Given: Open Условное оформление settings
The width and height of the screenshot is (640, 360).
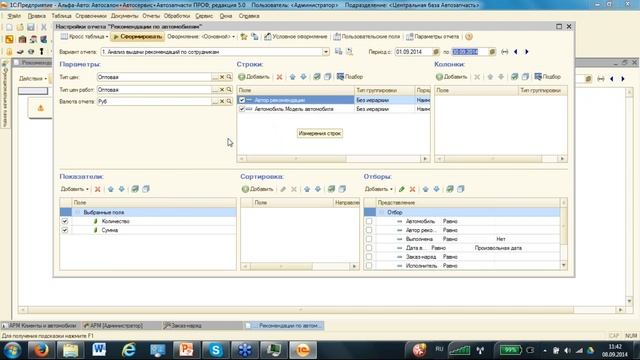Looking at the screenshot, I should click(x=296, y=37).
